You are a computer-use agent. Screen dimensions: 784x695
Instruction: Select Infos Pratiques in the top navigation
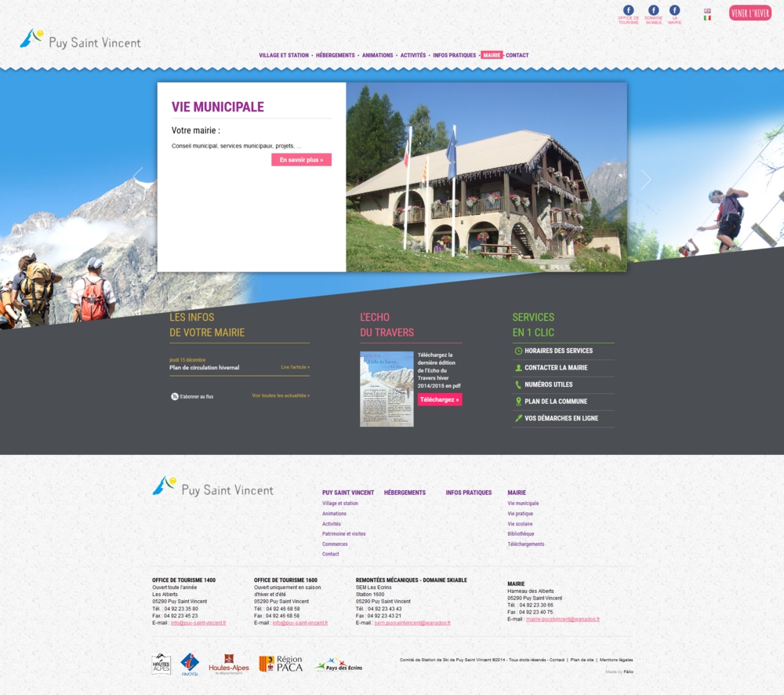tap(454, 56)
